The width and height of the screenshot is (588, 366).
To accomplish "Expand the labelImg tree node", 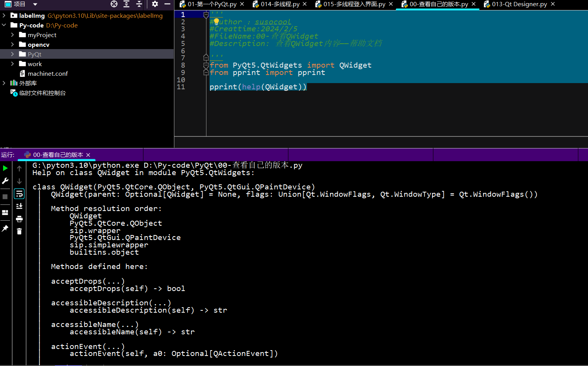I will coord(4,15).
